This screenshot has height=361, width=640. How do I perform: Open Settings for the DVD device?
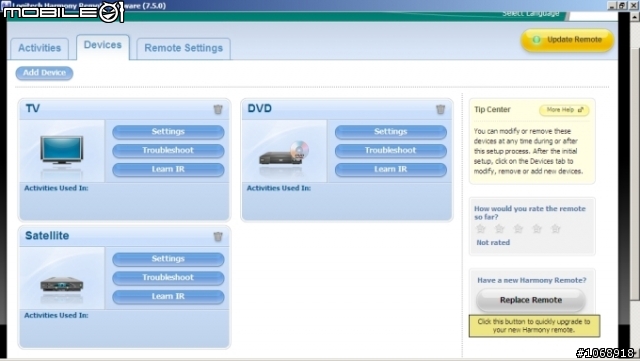click(391, 131)
